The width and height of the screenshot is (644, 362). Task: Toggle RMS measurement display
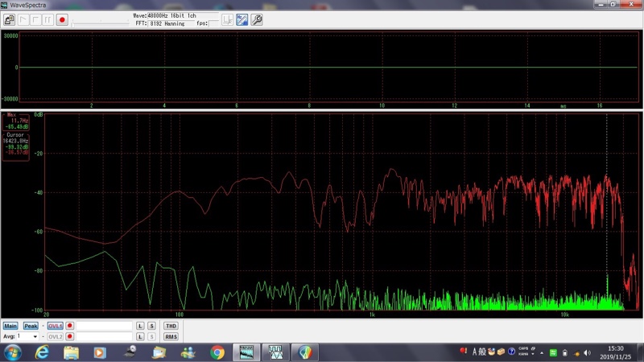(171, 336)
